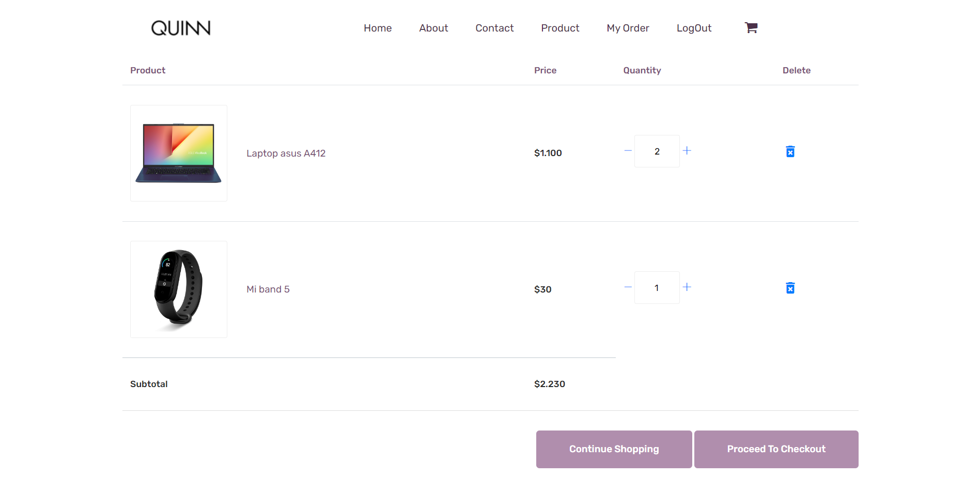
Task: Open the Home menu item
Action: (377, 28)
